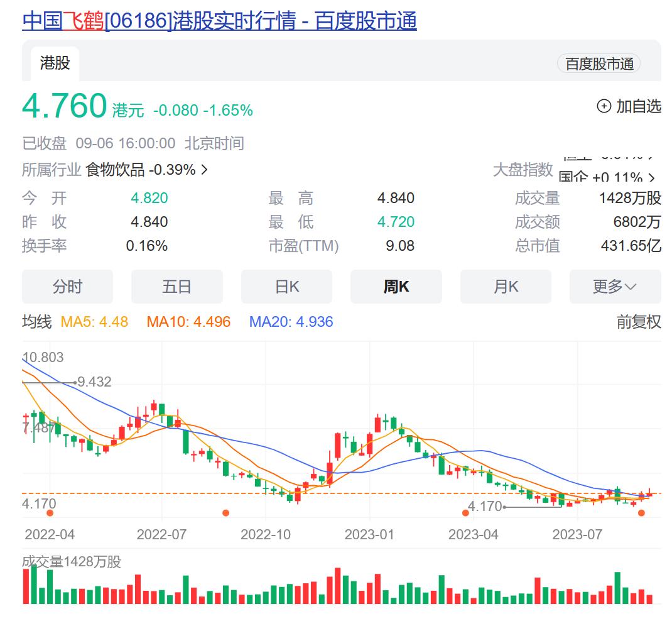672x621 pixels.
Task: Open the 前复权 adjustment selector
Action: coord(638,322)
